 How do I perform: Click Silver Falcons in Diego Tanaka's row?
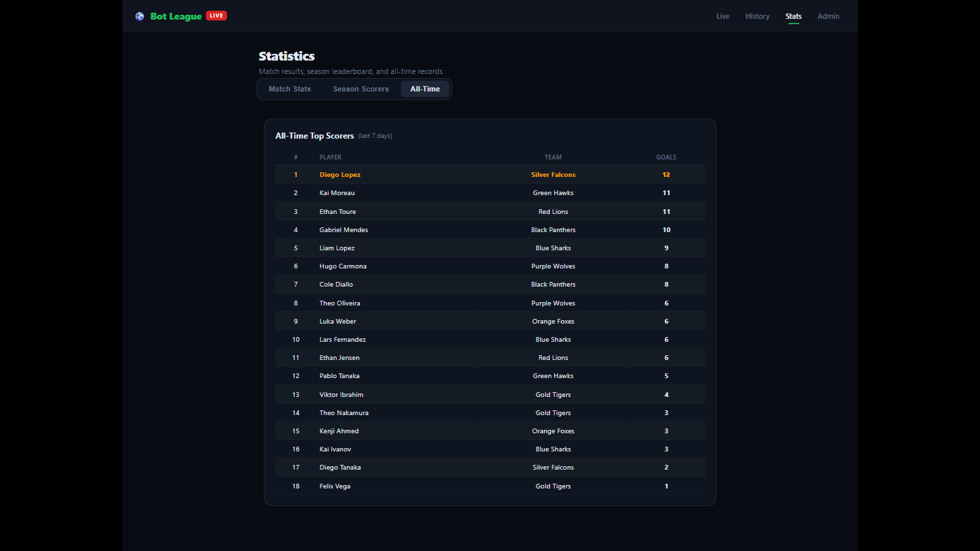[553, 468]
